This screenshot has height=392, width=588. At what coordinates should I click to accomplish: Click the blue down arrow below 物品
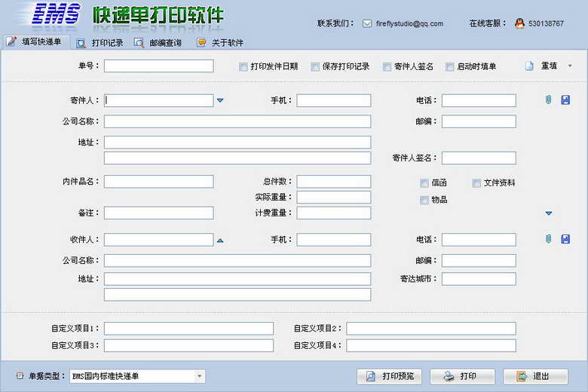[549, 213]
